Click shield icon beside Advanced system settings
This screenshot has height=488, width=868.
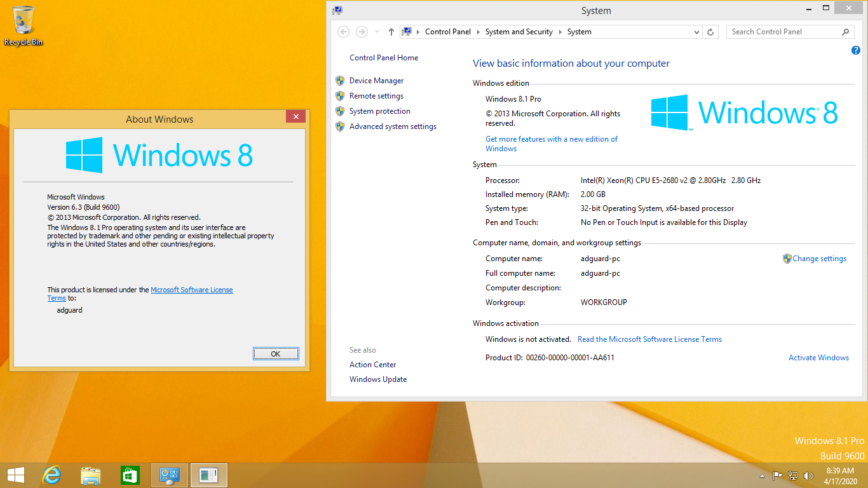point(340,126)
